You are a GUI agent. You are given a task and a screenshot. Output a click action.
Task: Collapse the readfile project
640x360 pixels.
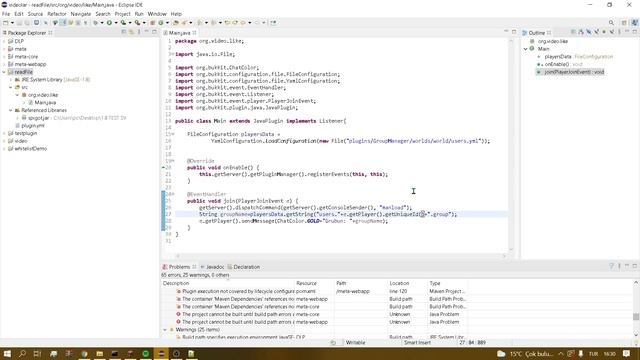4,72
